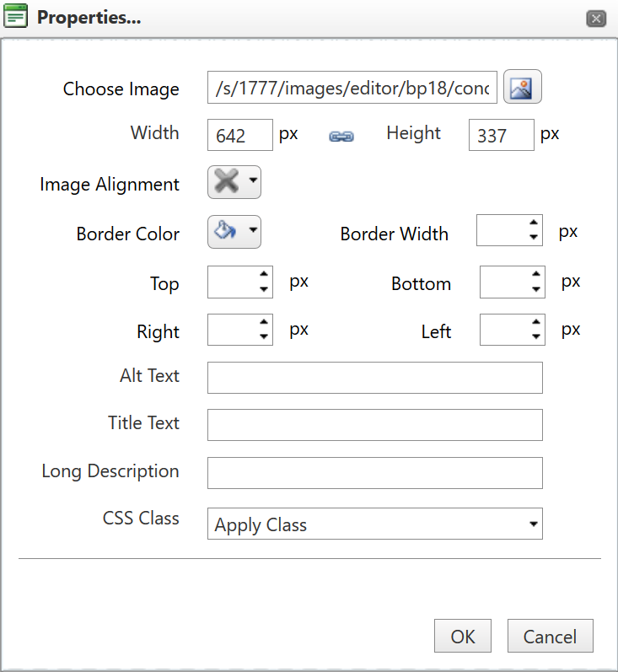Close the Properties dialog

click(596, 19)
